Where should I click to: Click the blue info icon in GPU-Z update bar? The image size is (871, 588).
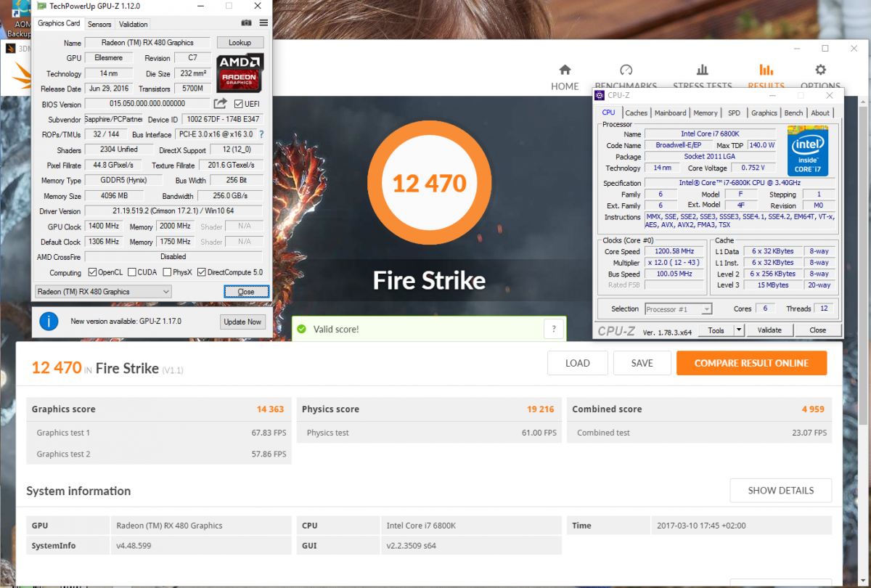click(49, 321)
